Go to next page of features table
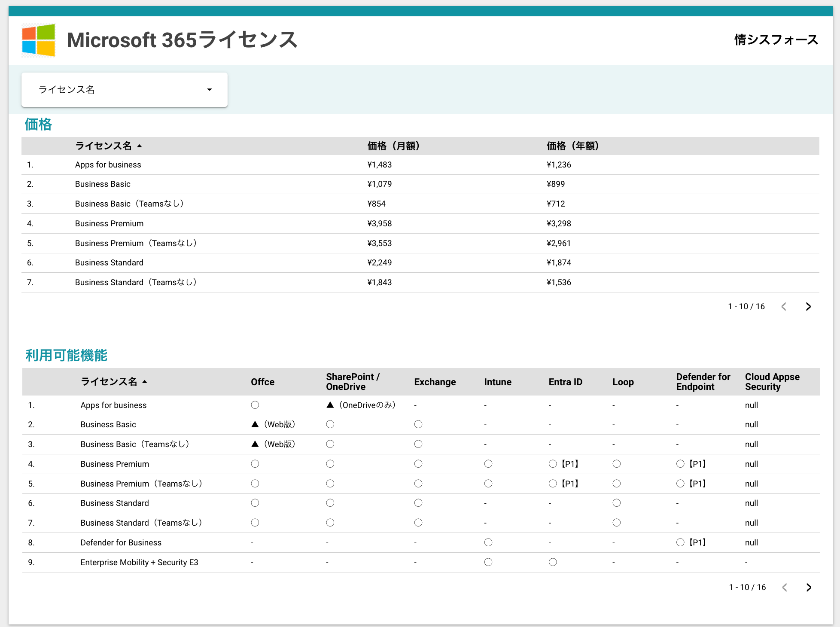840x627 pixels. [x=809, y=587]
